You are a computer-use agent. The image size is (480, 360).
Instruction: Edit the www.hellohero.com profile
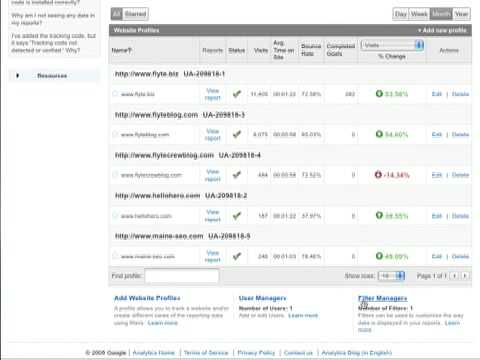click(x=437, y=216)
